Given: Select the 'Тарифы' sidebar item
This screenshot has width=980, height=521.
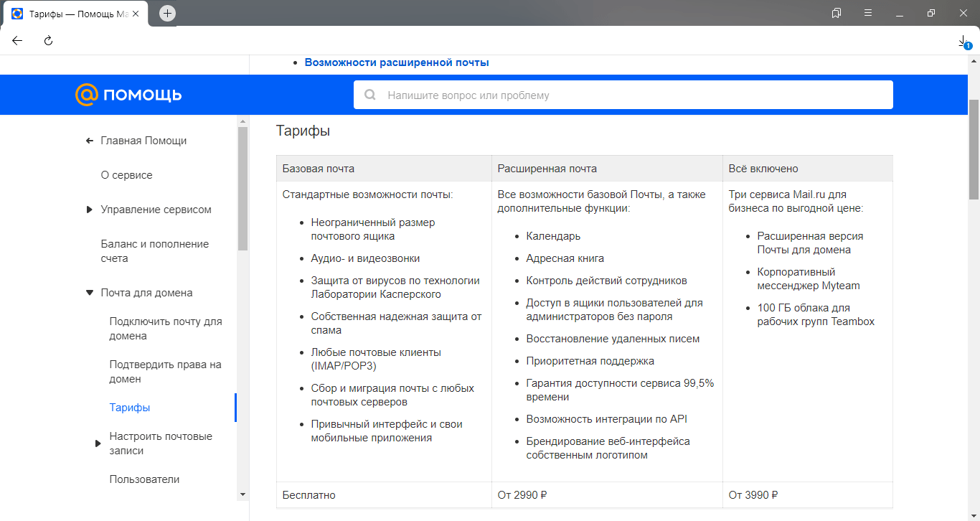Looking at the screenshot, I should 130,408.
